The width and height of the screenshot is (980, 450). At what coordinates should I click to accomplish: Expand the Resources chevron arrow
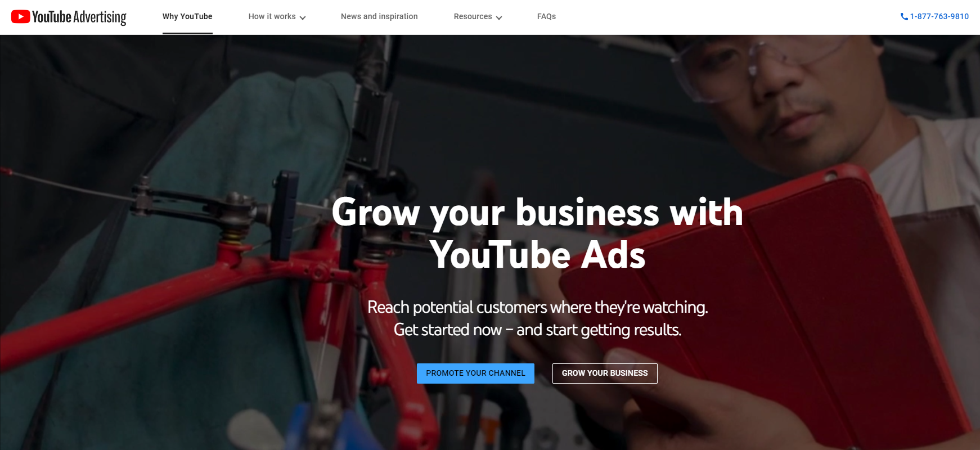499,17
